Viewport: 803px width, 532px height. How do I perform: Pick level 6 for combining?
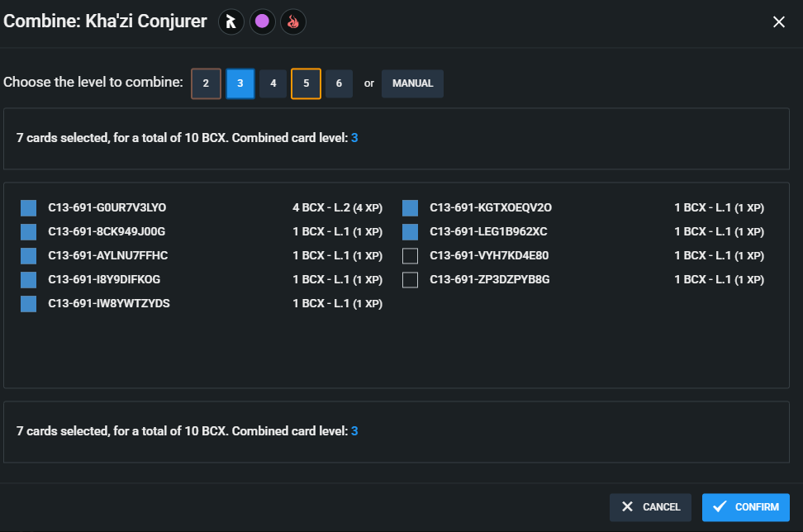[x=339, y=83]
